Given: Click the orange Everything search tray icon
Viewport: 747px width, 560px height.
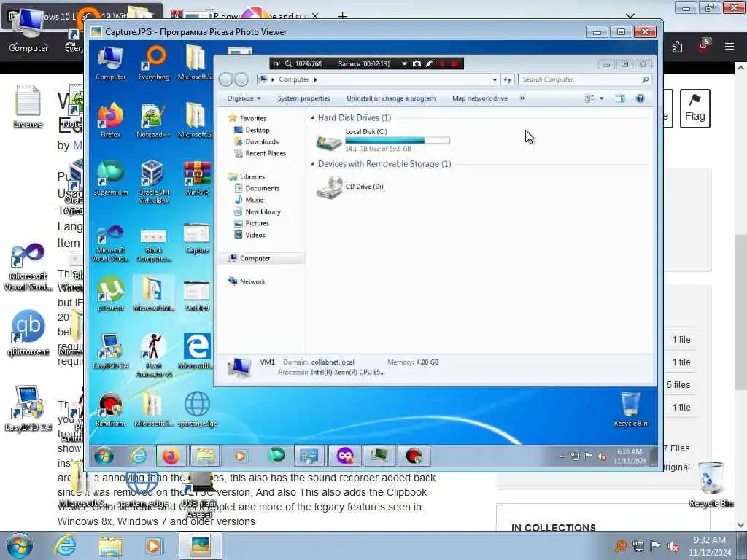Looking at the screenshot, I should (620, 546).
